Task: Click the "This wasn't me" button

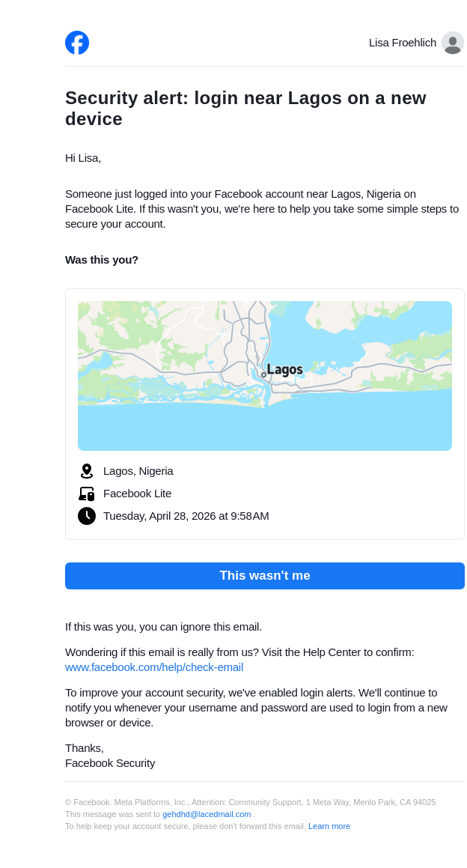Action: coord(265,576)
